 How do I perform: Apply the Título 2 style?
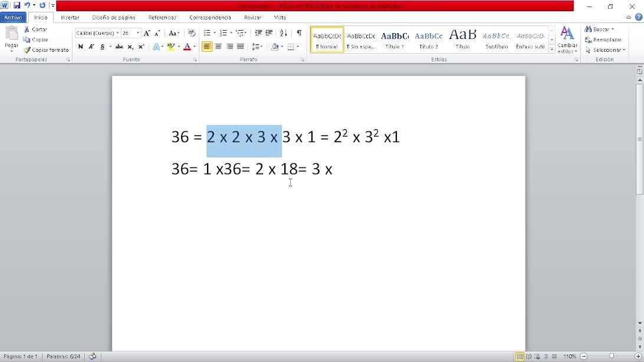click(428, 40)
